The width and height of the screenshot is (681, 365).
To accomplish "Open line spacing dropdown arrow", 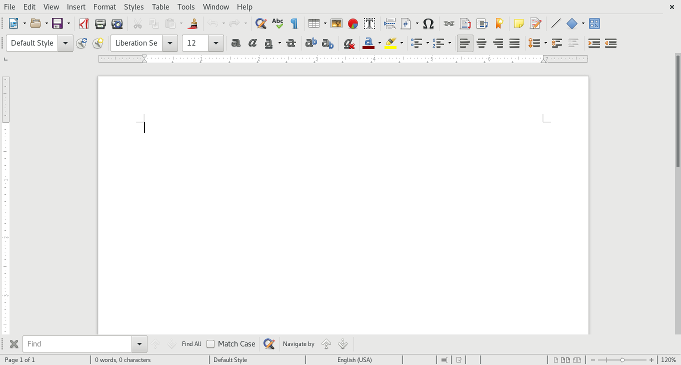I will click(x=545, y=43).
